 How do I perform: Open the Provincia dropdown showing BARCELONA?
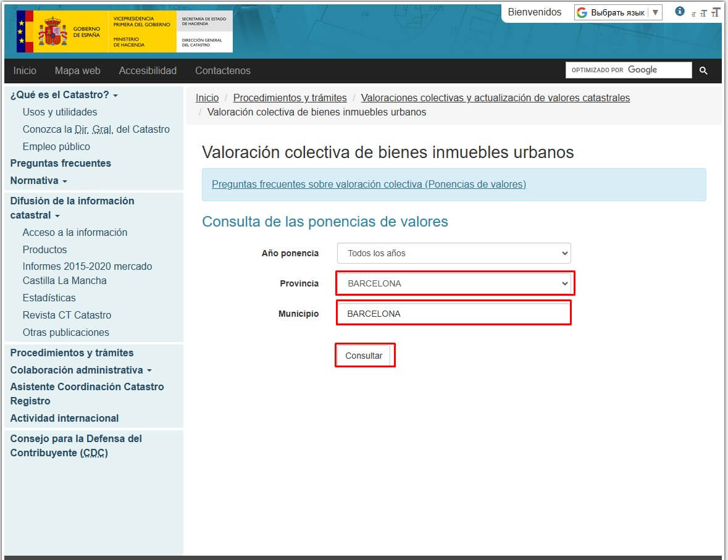pyautogui.click(x=454, y=283)
